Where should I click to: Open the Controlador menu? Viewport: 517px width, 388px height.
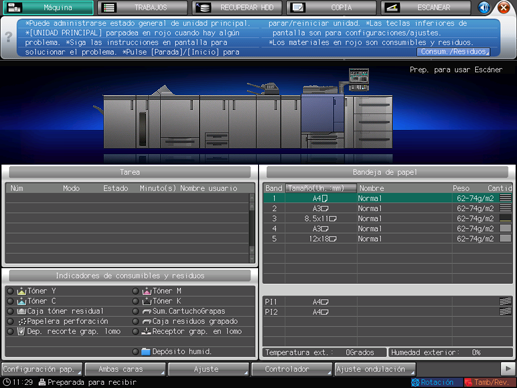point(292,369)
